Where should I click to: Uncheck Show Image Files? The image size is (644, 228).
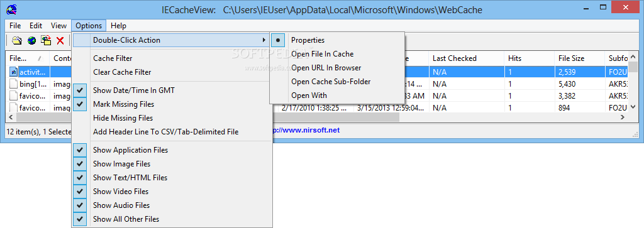coord(172,164)
